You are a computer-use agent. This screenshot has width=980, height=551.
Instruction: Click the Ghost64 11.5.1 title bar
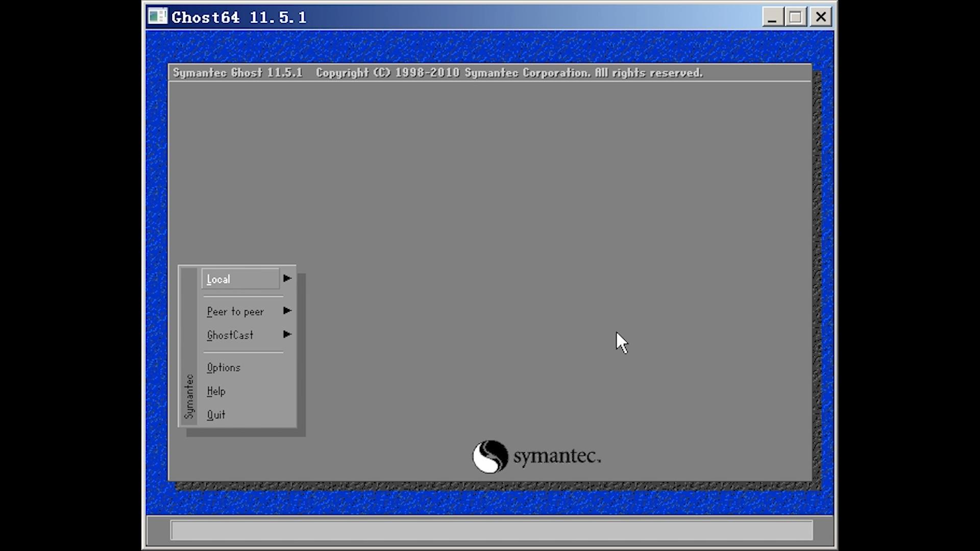tap(459, 17)
